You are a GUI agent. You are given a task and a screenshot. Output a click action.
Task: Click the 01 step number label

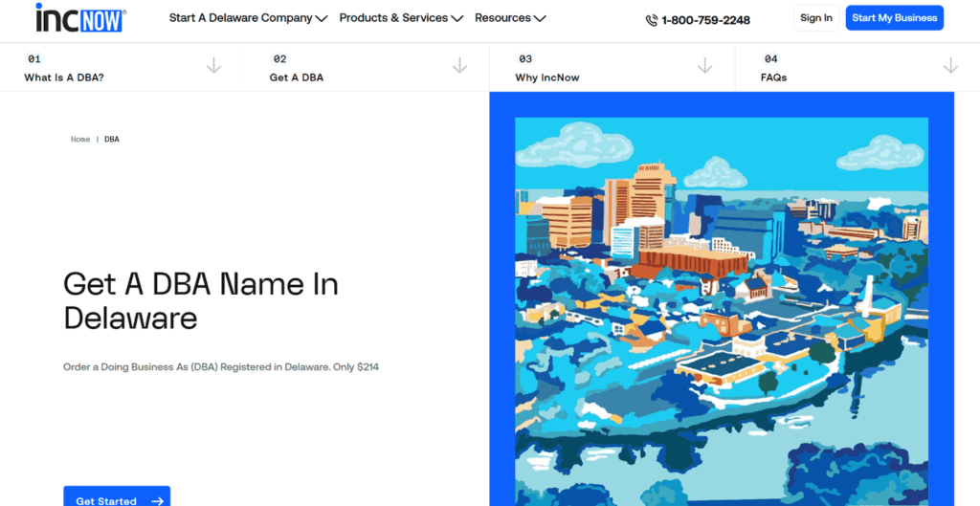[34, 58]
